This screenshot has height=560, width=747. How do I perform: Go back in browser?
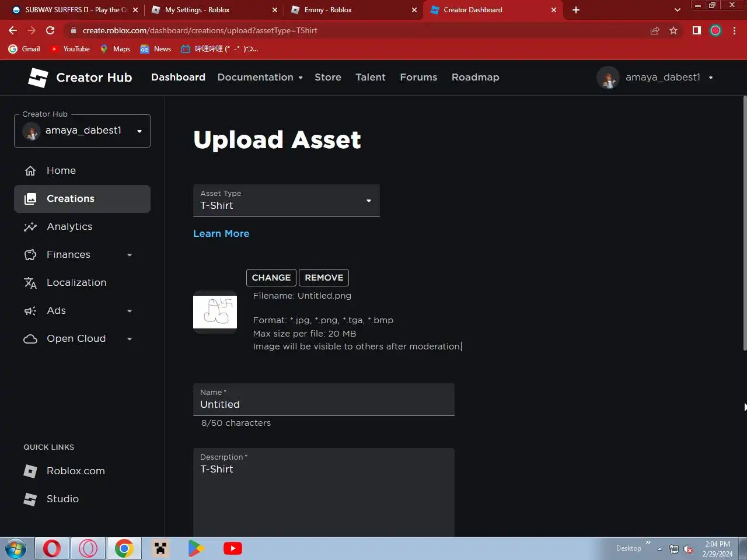tap(13, 30)
